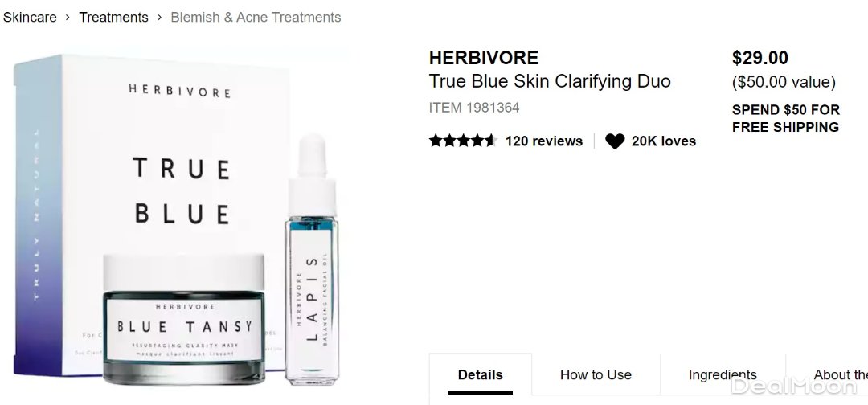The height and width of the screenshot is (405, 868).
Task: Open the Ingredients tab
Action: coord(723,374)
